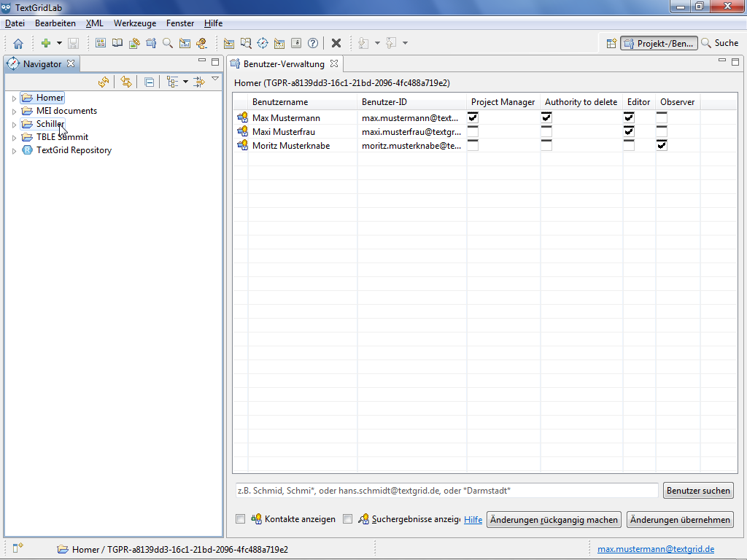The height and width of the screenshot is (560, 747).
Task: Toggle link with editor in Navigator
Action: coord(125,82)
